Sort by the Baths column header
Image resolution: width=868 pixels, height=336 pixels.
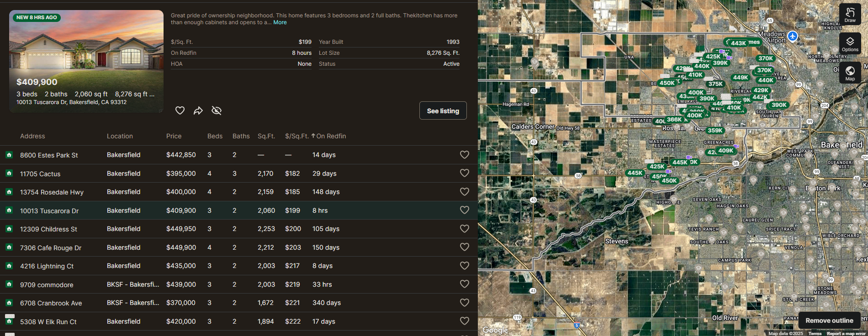[241, 136]
